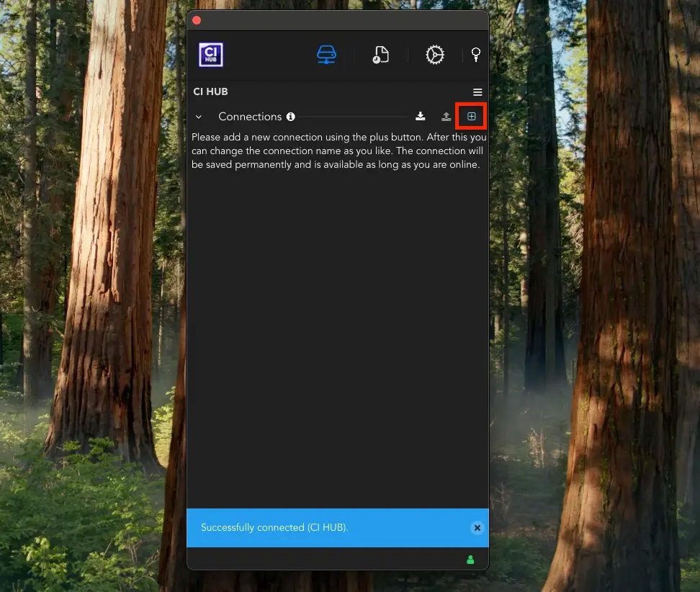Open the document assets tab icon
The image size is (700, 592).
coord(380,55)
